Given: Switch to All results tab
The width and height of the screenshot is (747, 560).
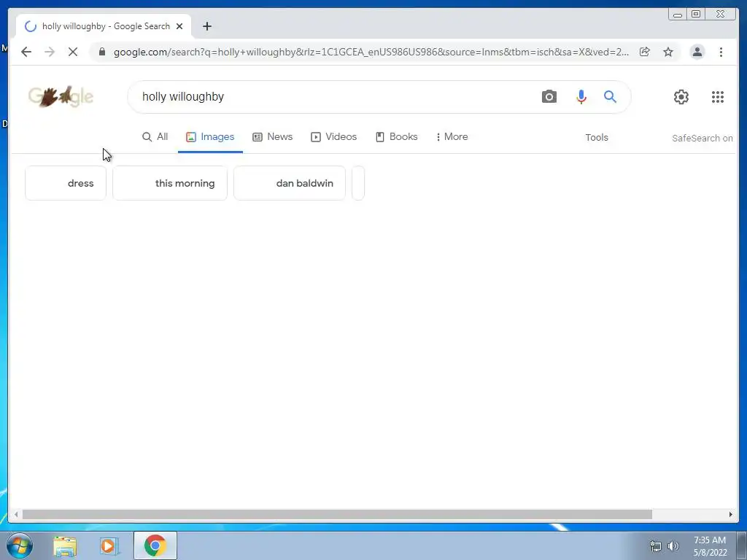Looking at the screenshot, I should click(x=155, y=136).
